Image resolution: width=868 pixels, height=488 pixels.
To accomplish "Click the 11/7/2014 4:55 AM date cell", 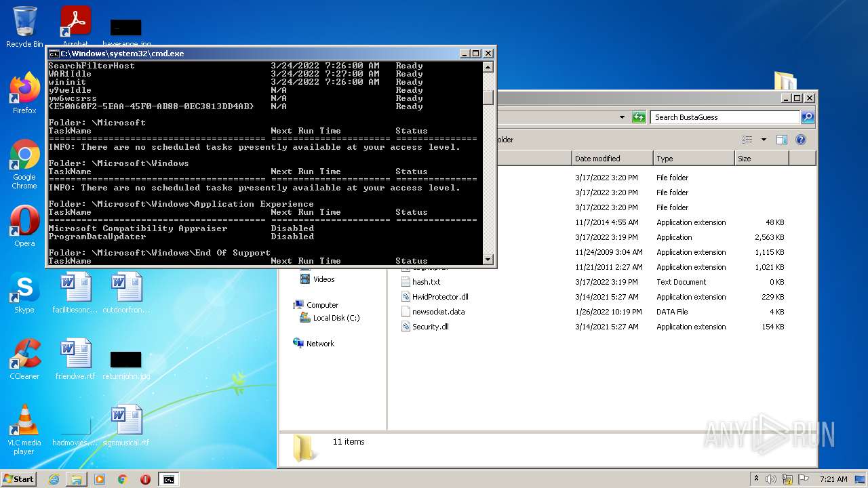I will coord(606,222).
